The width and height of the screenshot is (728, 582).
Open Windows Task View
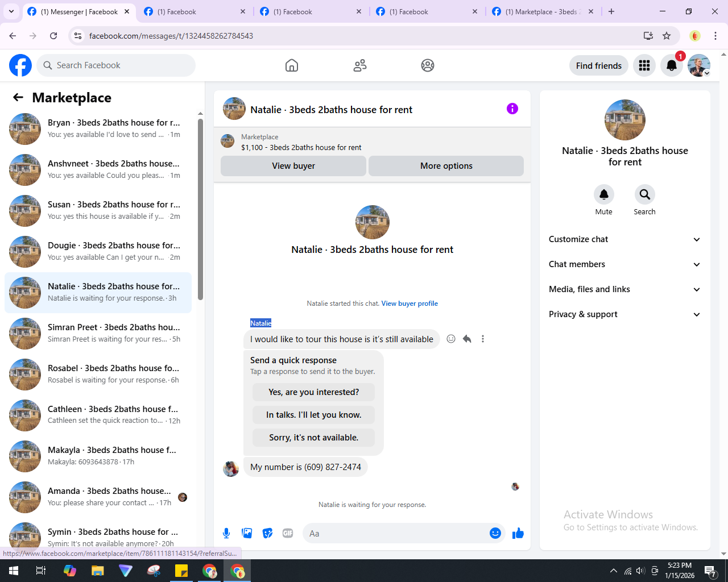[x=41, y=571]
